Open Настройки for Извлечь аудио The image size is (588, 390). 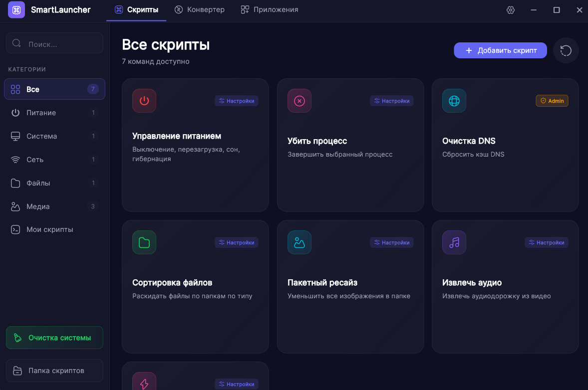[x=547, y=242]
